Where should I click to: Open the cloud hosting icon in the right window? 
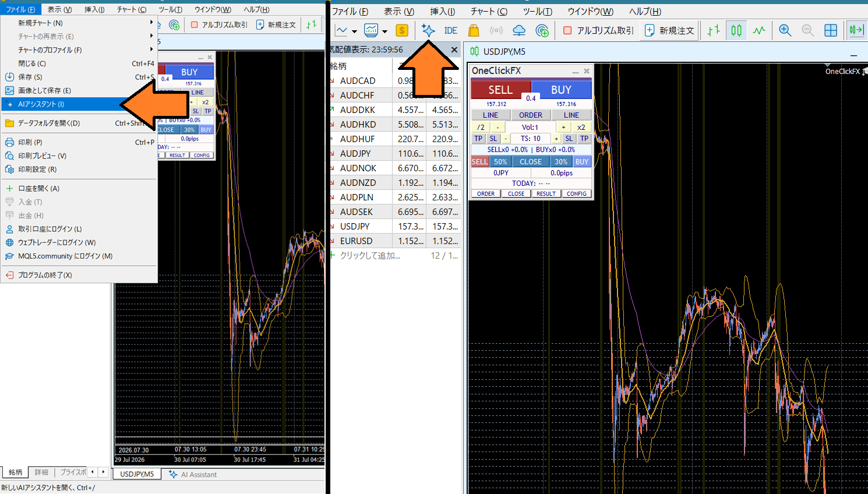pos(519,30)
